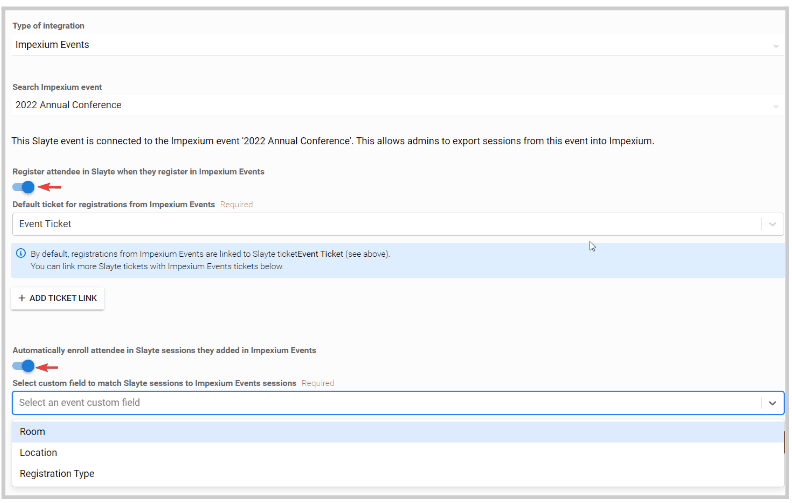The height and width of the screenshot is (503, 792).
Task: Click the chevron of custom field dropdown
Action: (x=772, y=403)
